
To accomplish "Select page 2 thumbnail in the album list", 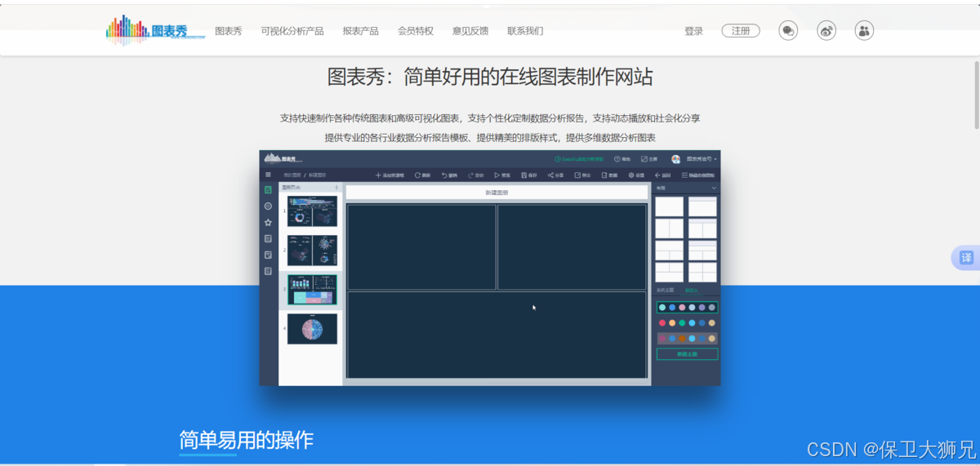I will click(312, 251).
